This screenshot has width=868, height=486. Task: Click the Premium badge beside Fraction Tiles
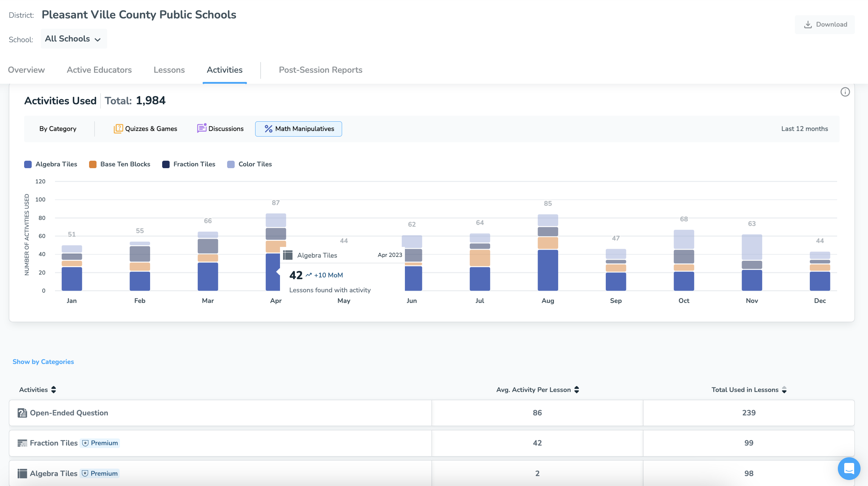tap(100, 443)
